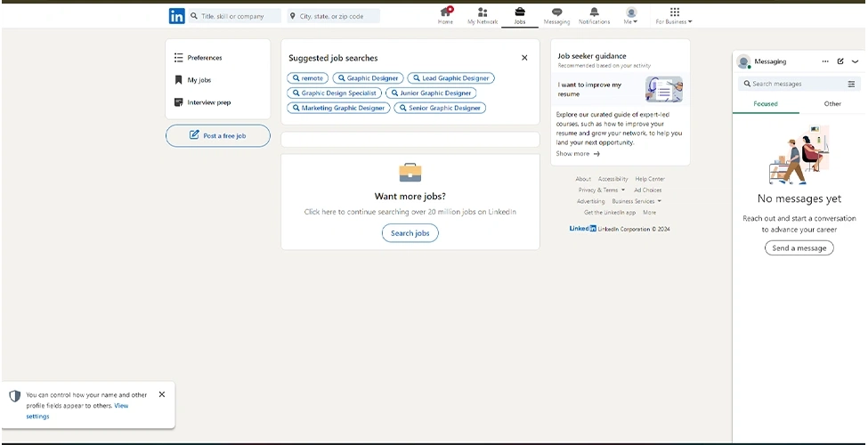Image resolution: width=868 pixels, height=445 pixels.
Task: Select Lead Graphic Designer chip
Action: coord(450,78)
